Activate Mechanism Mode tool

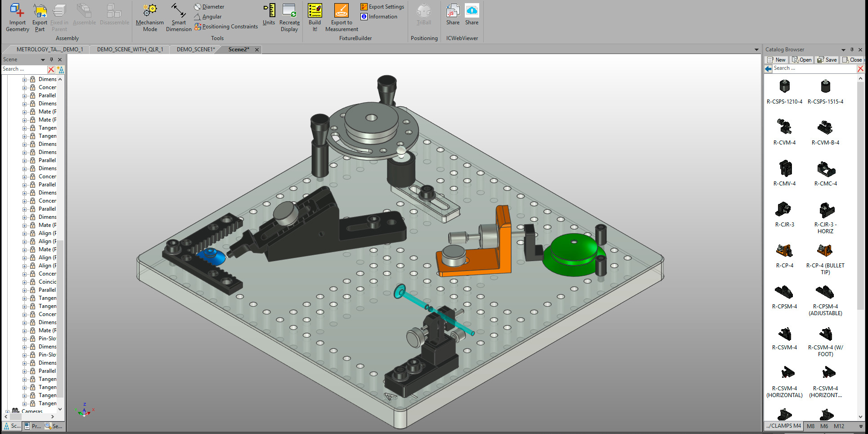pos(150,11)
